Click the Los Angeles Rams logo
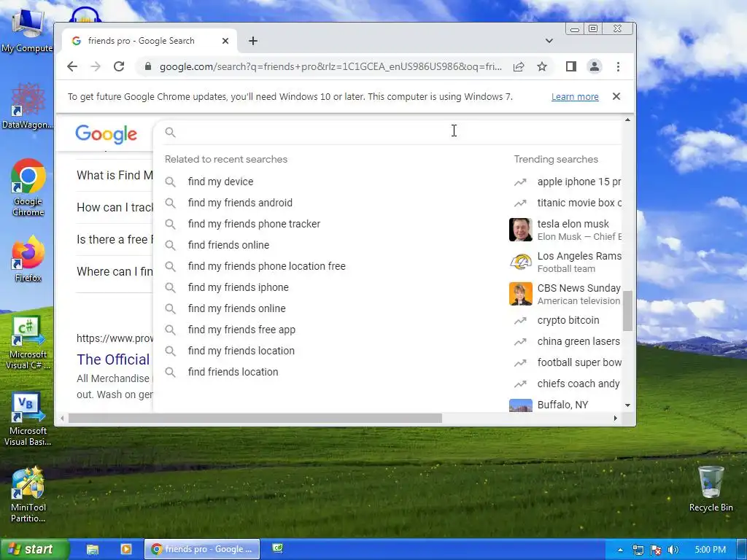This screenshot has width=747, height=560. (520, 262)
